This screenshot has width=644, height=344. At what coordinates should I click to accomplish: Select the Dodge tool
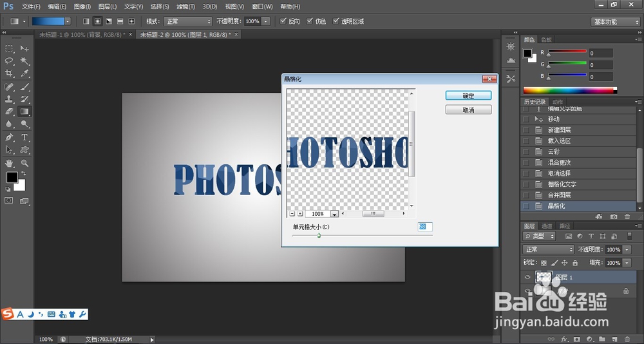coord(24,124)
